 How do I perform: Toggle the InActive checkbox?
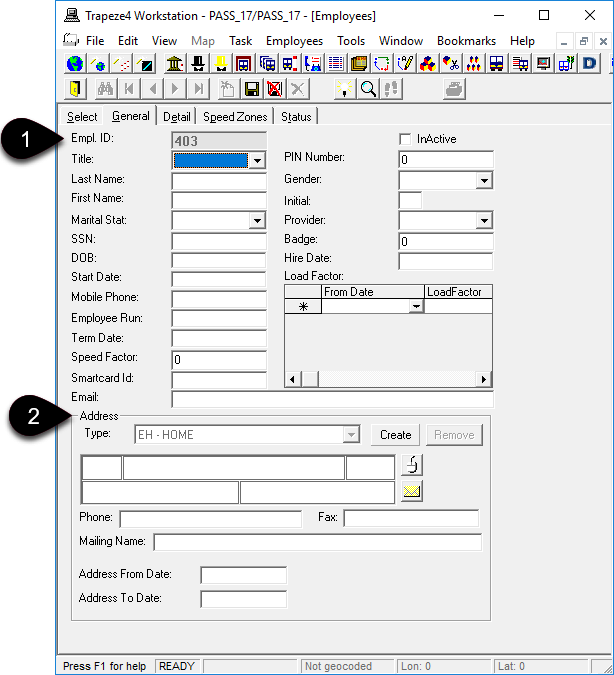(x=405, y=139)
